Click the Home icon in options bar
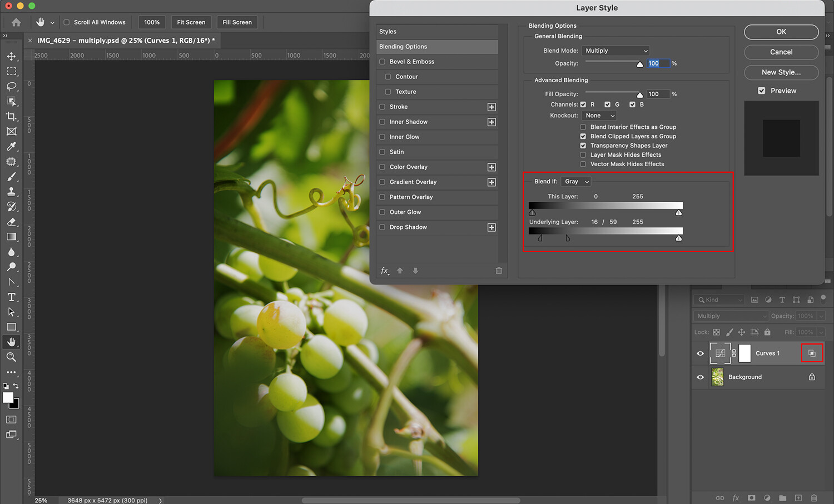This screenshot has height=504, width=834. 16,22
